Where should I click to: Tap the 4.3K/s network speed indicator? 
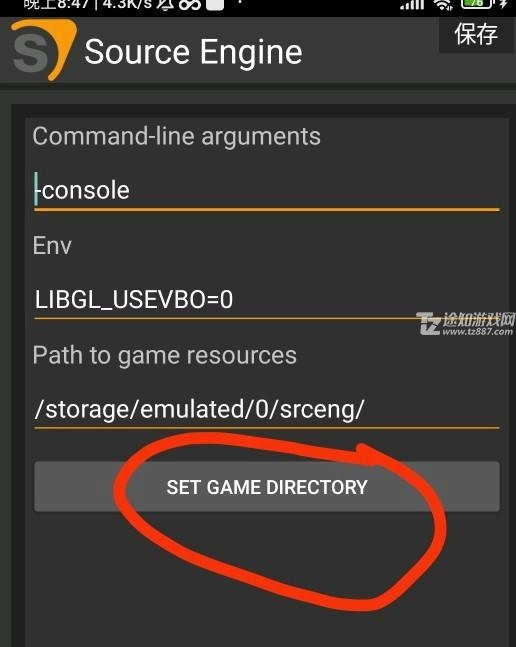[126, 4]
